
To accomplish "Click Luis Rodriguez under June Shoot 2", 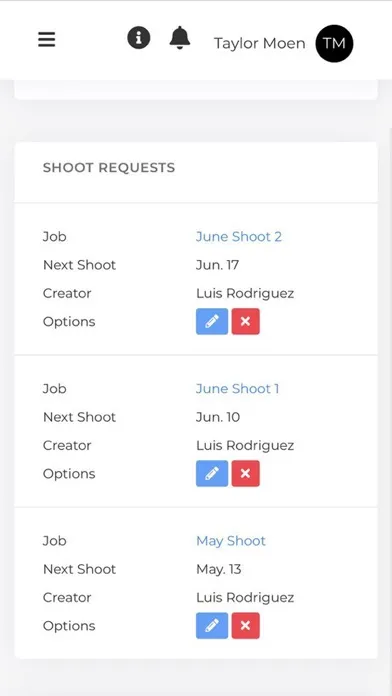I will click(245, 293).
